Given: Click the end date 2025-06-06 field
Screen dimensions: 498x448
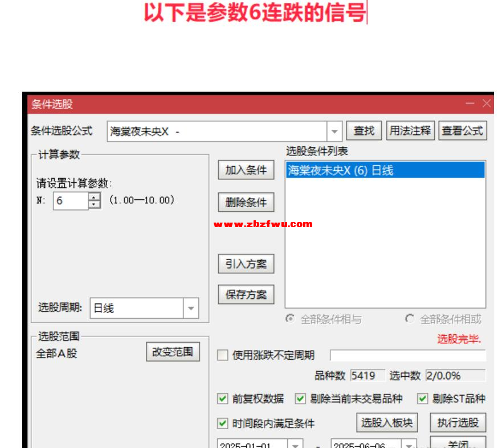Looking at the screenshot, I should point(366,444).
